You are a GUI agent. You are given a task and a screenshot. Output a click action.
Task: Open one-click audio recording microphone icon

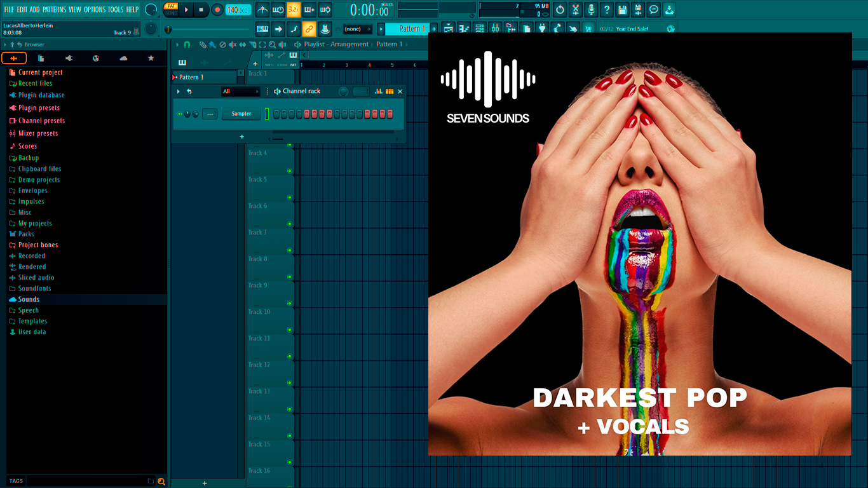point(592,10)
